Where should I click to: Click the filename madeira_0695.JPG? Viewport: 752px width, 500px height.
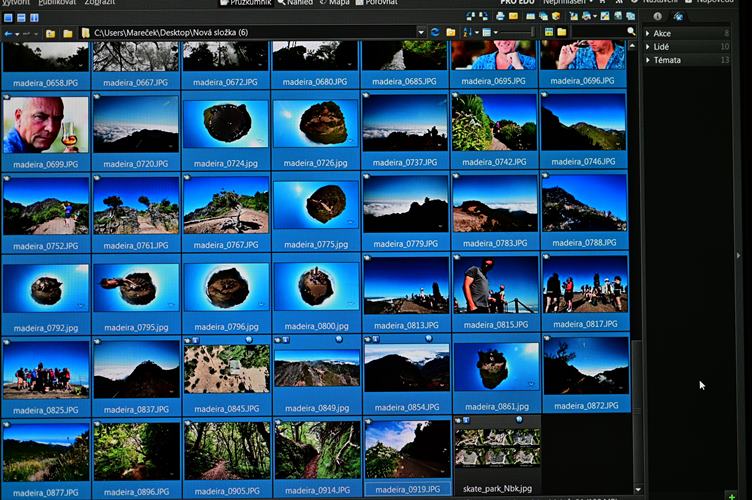pos(494,81)
